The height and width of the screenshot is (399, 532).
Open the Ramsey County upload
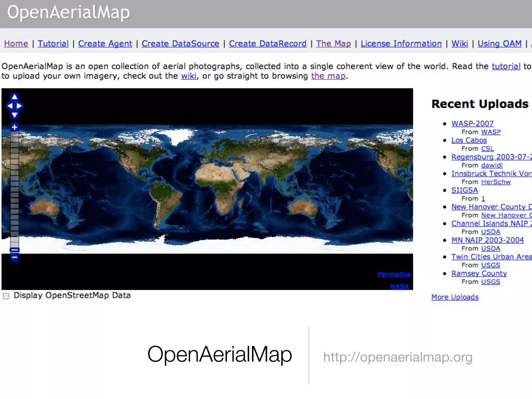(479, 273)
